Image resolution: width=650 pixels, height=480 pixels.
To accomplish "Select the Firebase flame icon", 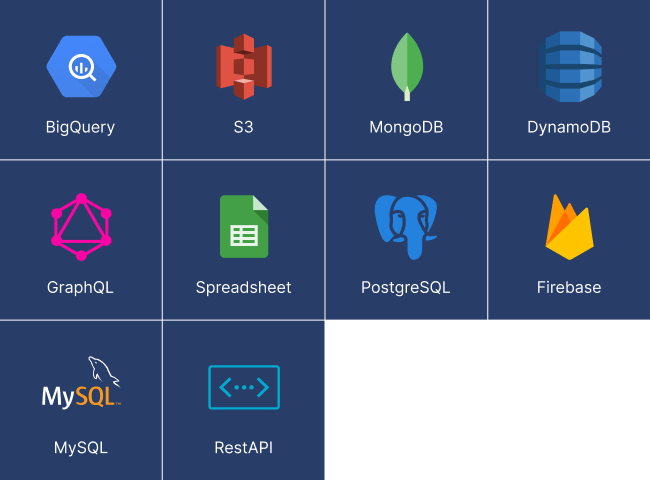I will pos(570,227).
